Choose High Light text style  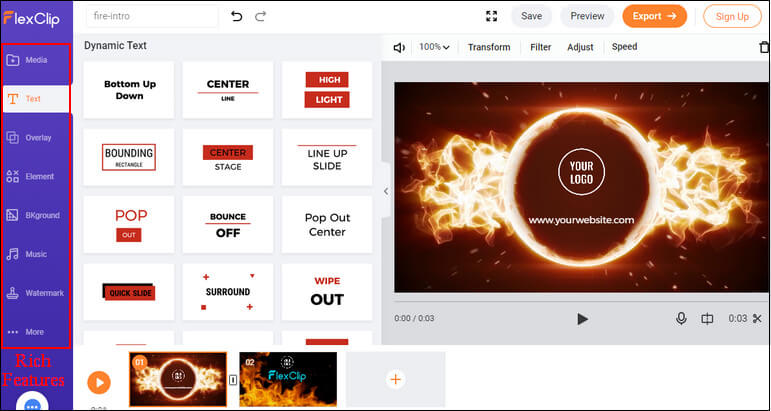coord(327,90)
